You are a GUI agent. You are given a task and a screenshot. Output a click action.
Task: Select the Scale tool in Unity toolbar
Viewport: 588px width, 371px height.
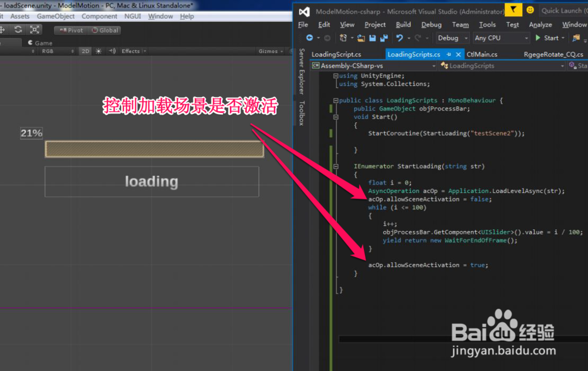(x=35, y=29)
